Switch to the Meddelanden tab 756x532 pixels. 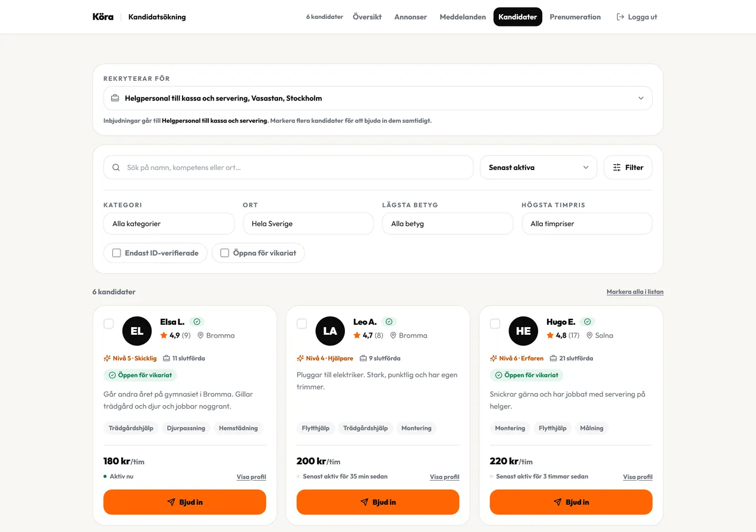pyautogui.click(x=462, y=17)
